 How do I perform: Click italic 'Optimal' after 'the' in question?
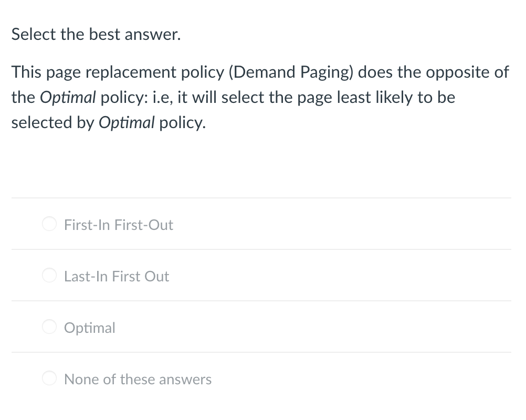click(x=68, y=97)
